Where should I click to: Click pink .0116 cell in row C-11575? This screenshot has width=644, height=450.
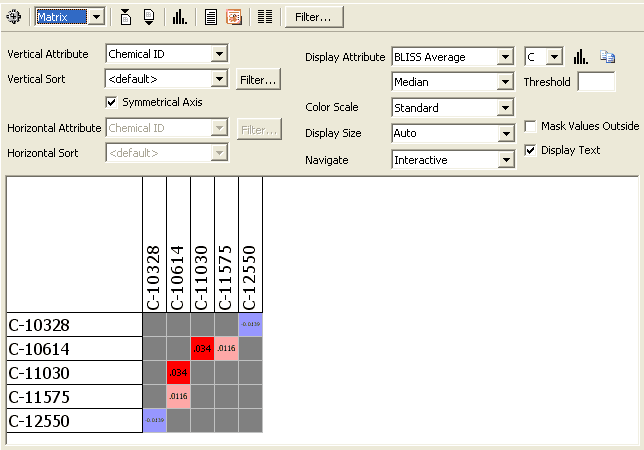pyautogui.click(x=178, y=397)
